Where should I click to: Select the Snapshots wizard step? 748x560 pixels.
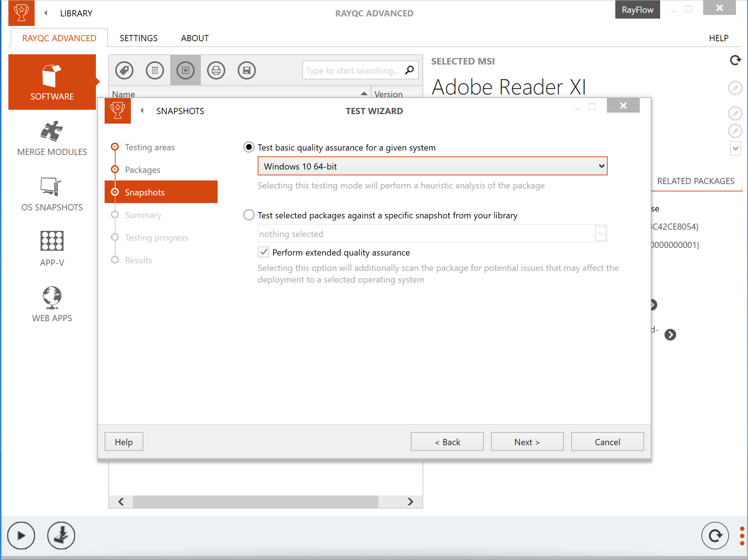(161, 192)
